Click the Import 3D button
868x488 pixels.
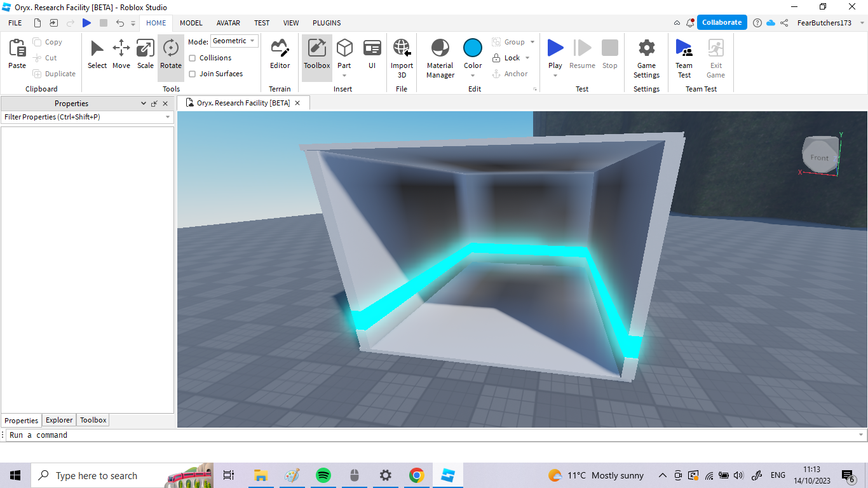click(402, 58)
